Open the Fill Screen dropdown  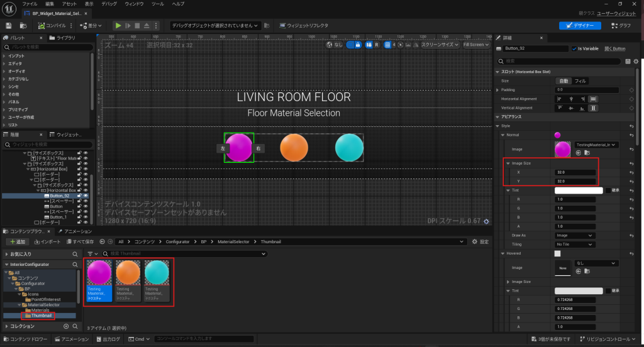[x=475, y=45]
